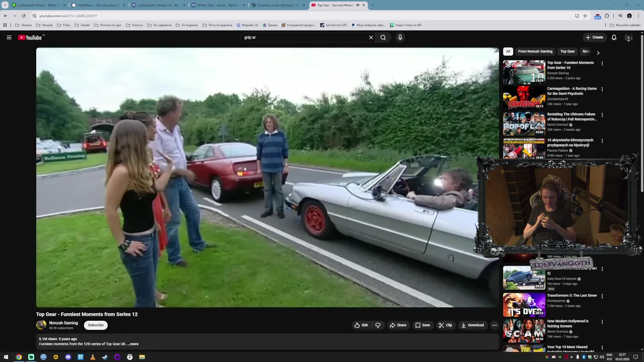Run search with the magnifier button
Image resolution: width=644 pixels, height=362 pixels.
coord(383,37)
